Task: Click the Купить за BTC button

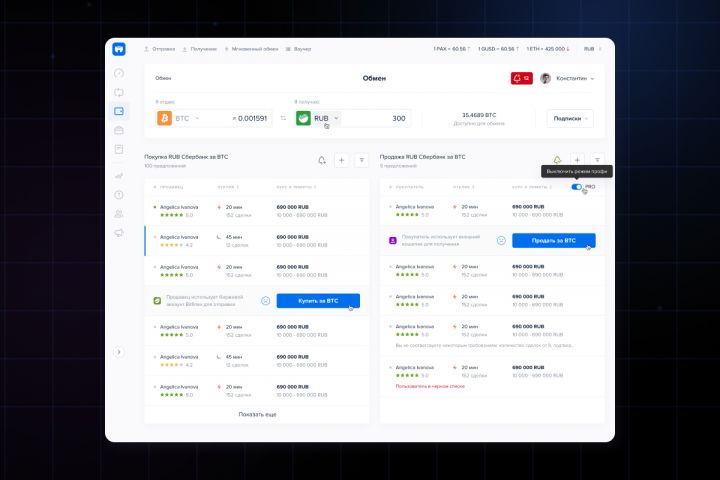Action: 318,301
